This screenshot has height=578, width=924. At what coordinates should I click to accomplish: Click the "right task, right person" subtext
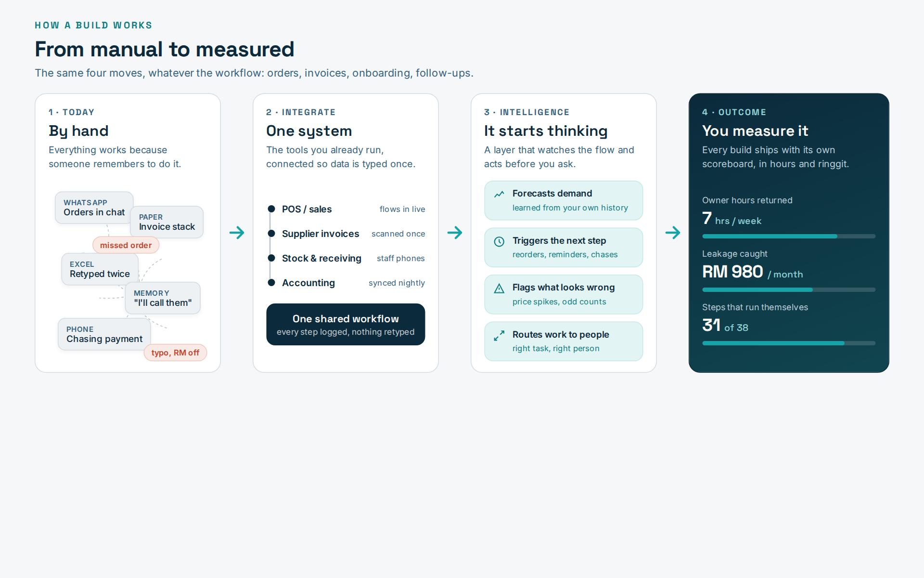556,348
